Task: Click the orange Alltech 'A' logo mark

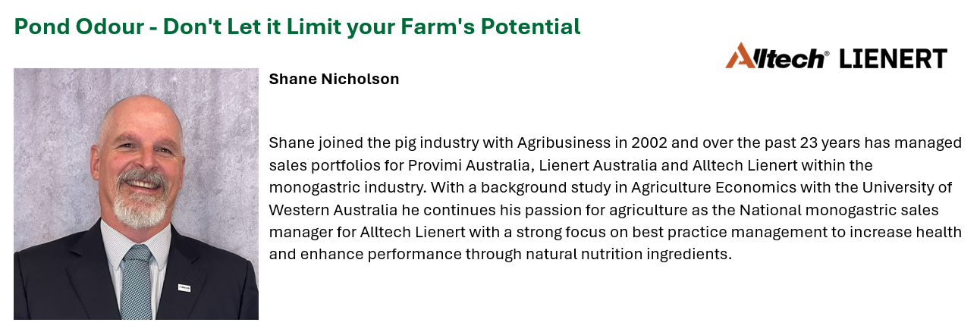Action: click(x=737, y=56)
